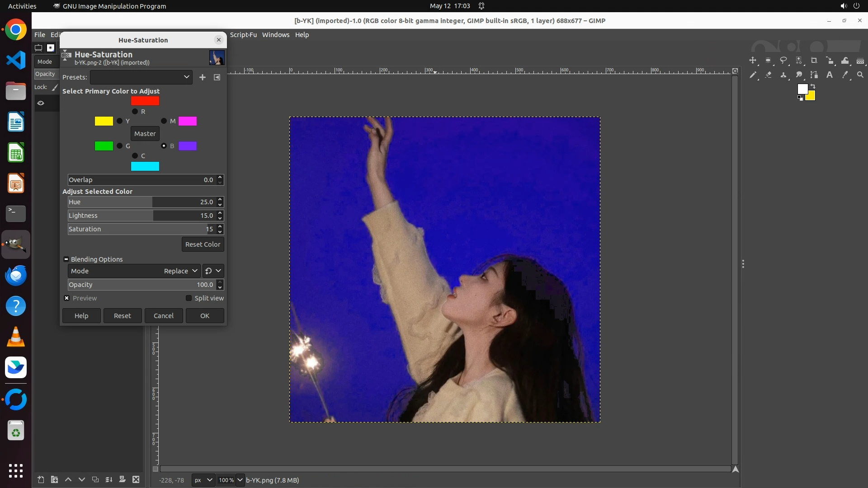
Task: Select the Zoom magnifier tool
Action: pyautogui.click(x=860, y=75)
